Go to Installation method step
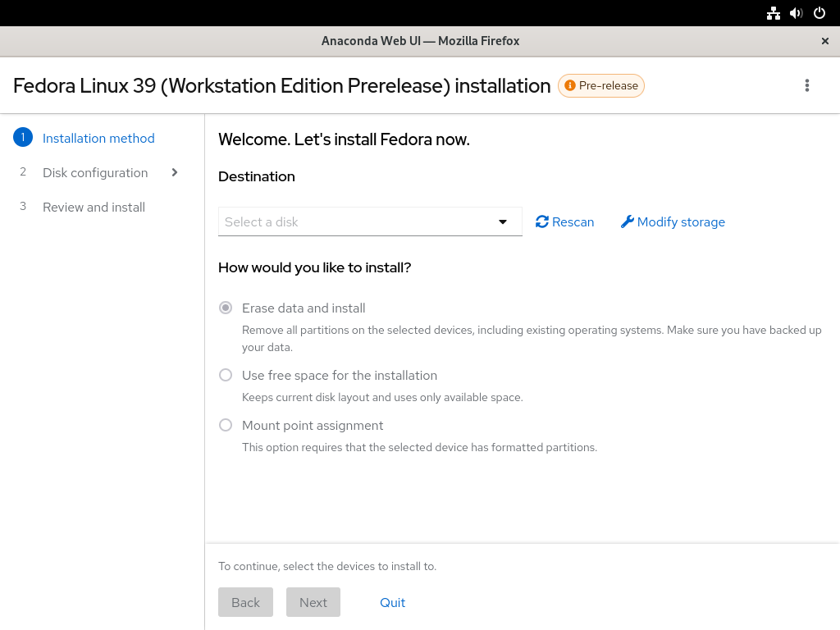The width and height of the screenshot is (840, 630). pyautogui.click(x=98, y=138)
